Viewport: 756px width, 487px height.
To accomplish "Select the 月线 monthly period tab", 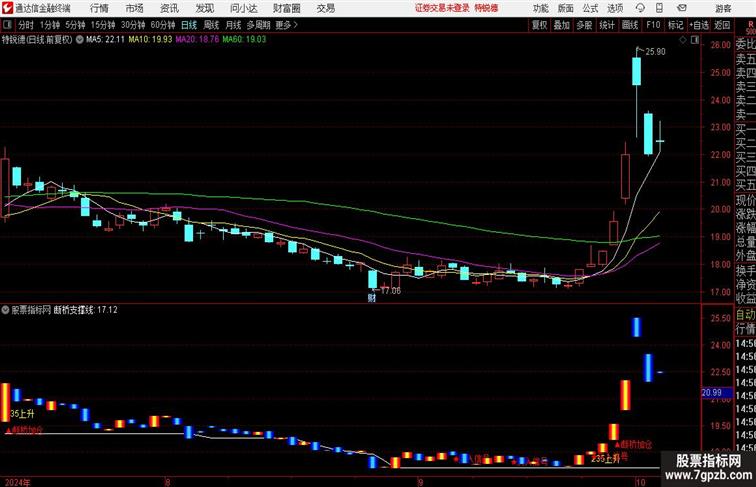I will [233, 25].
